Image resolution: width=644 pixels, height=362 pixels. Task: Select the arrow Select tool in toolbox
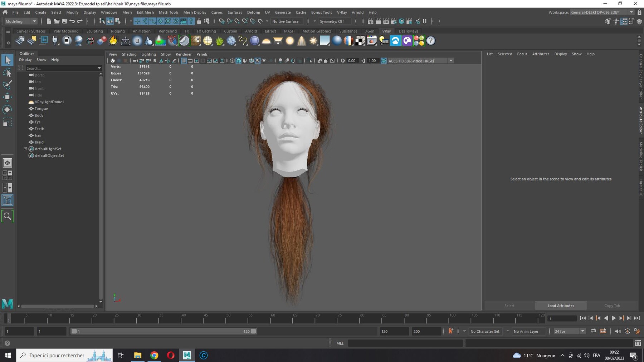(7, 60)
